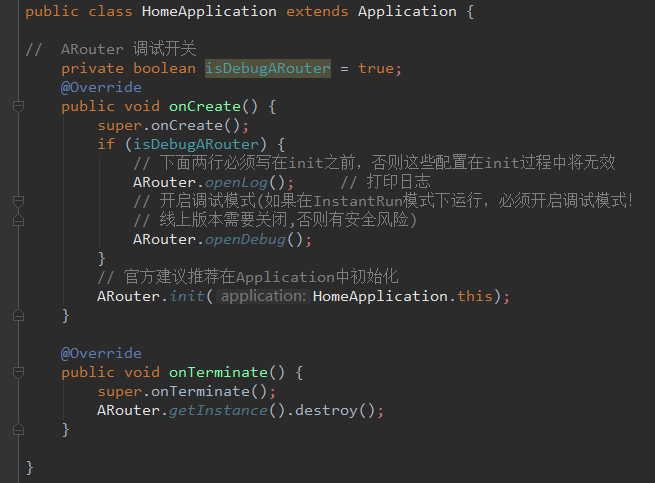Click the openDebug method call
Viewport: 655px width, 483px height.
245,239
